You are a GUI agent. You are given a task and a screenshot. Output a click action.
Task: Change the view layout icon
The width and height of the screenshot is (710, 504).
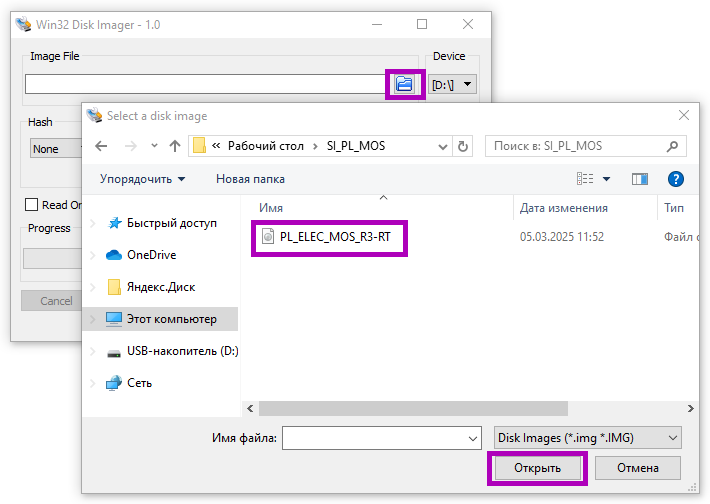pyautogui.click(x=585, y=179)
